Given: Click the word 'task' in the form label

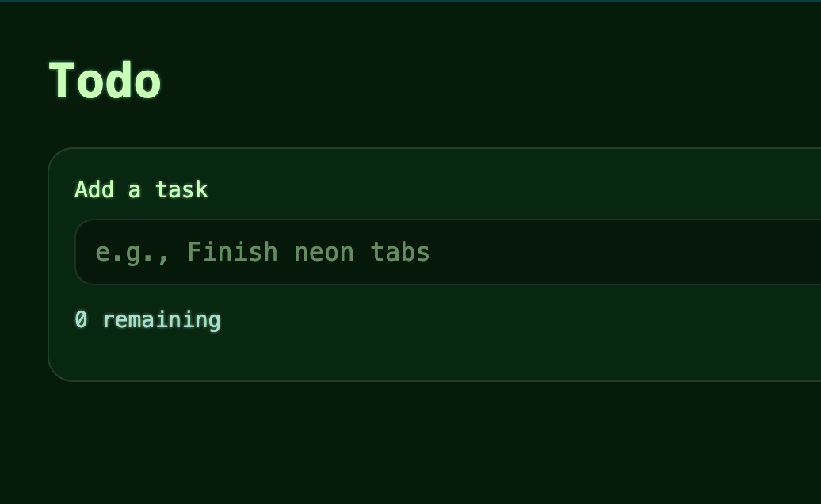Looking at the screenshot, I should [x=181, y=189].
